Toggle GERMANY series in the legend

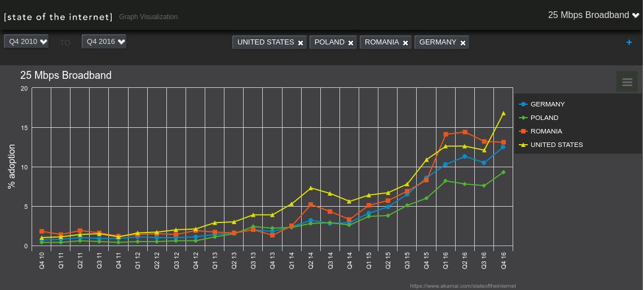coord(542,104)
